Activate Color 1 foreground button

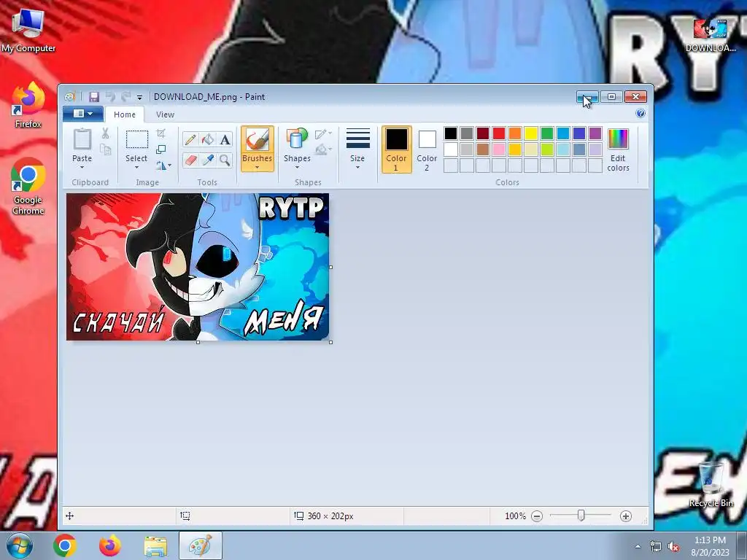396,149
